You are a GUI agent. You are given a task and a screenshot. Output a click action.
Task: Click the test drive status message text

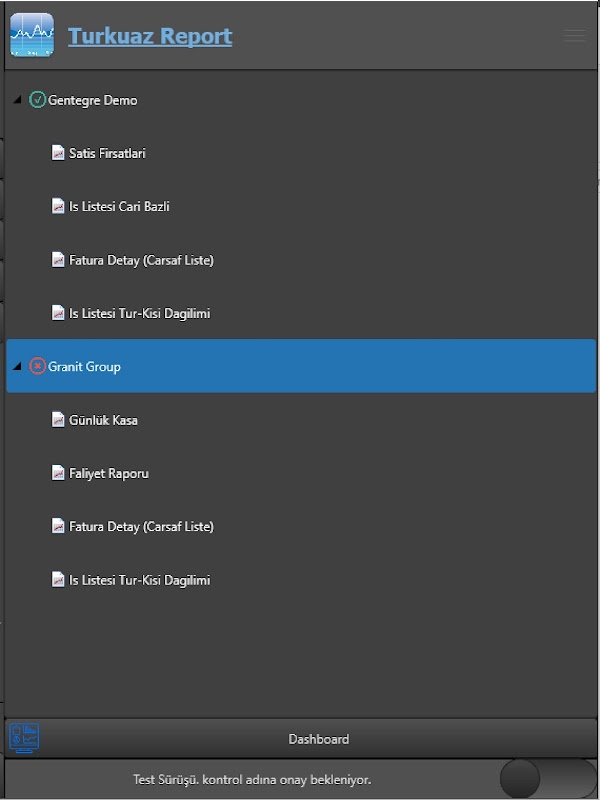tap(259, 778)
